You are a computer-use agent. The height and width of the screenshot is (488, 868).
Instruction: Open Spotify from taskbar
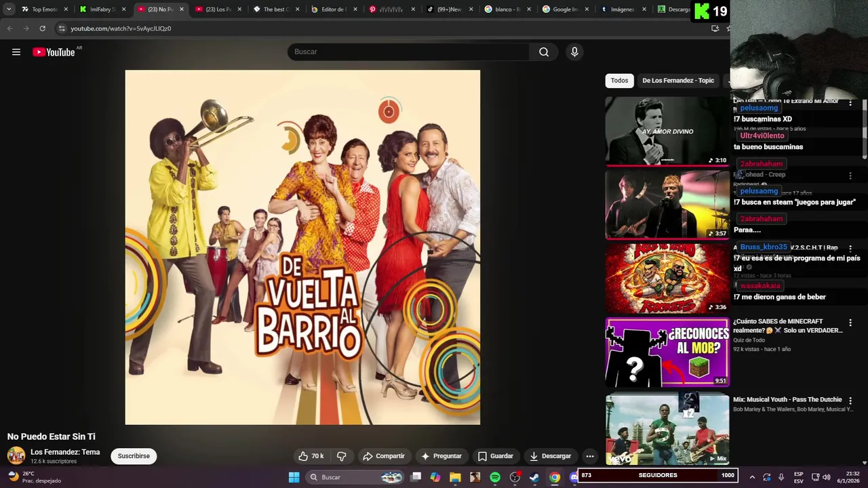[495, 477]
